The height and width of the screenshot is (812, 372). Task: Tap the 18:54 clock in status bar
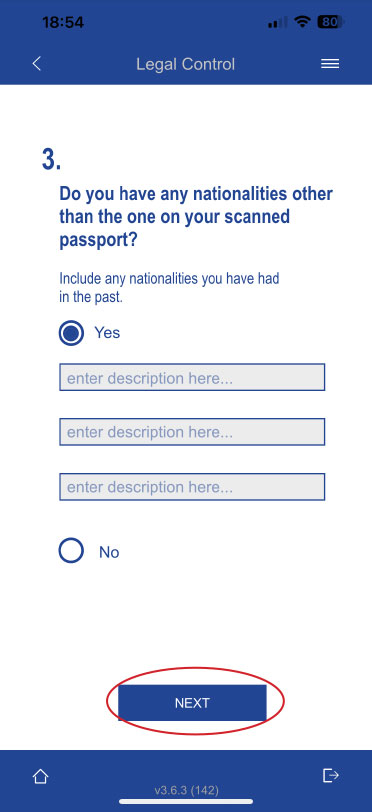(x=63, y=22)
